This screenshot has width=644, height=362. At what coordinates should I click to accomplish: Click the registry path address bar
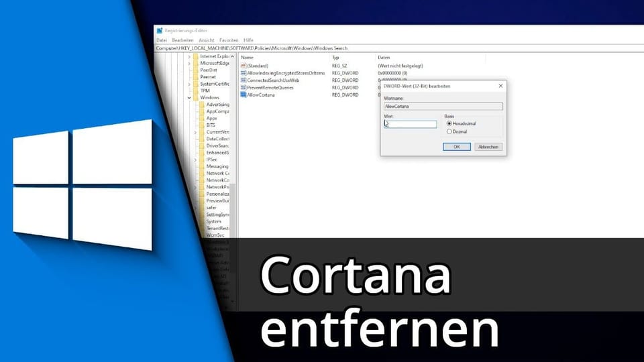[x=398, y=48]
